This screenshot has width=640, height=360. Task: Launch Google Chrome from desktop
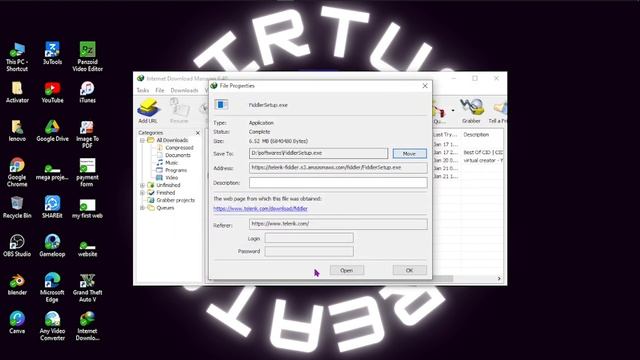click(x=17, y=172)
